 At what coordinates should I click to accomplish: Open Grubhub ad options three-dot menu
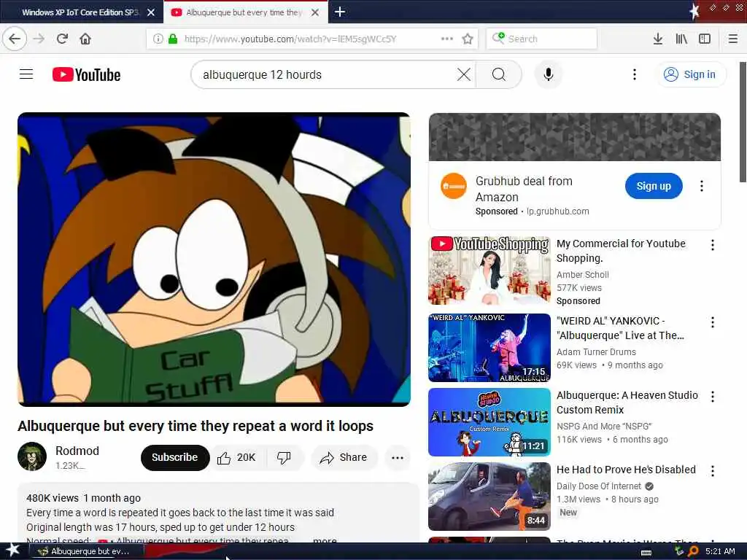[701, 186]
